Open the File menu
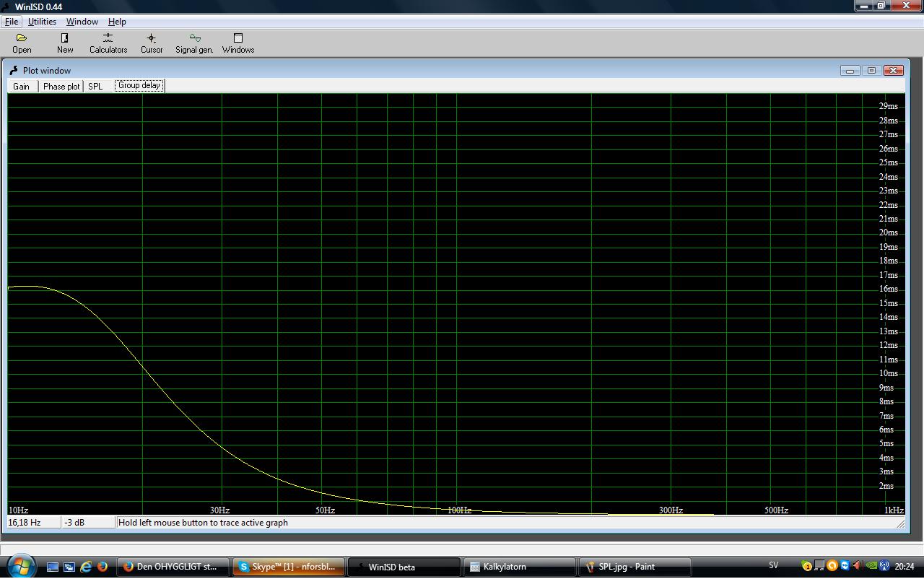The width and height of the screenshot is (924, 579). pyautogui.click(x=12, y=22)
